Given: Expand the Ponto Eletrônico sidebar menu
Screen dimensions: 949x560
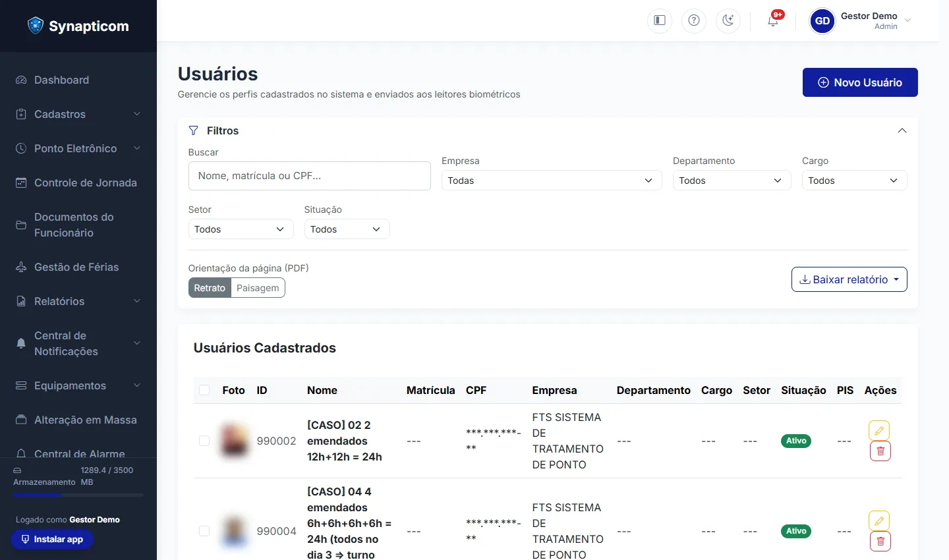Looking at the screenshot, I should click(78, 148).
